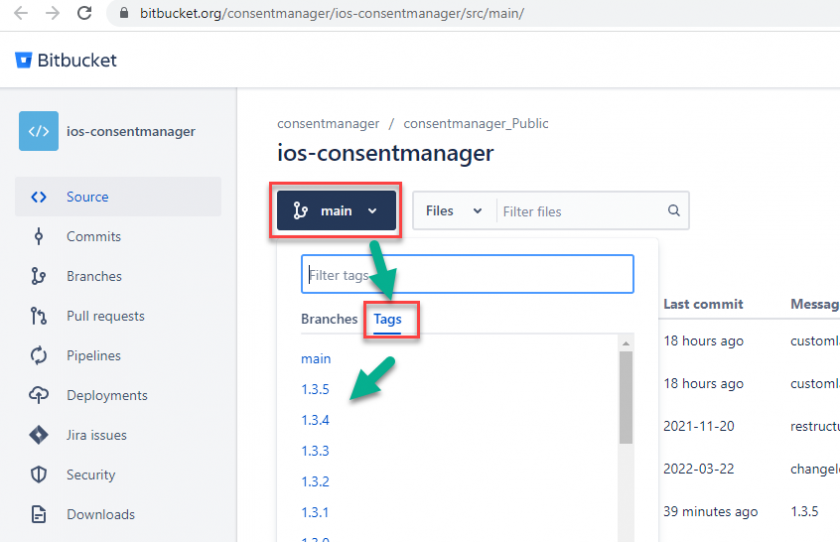Click the 2021-11-20 commit date

coord(699,426)
